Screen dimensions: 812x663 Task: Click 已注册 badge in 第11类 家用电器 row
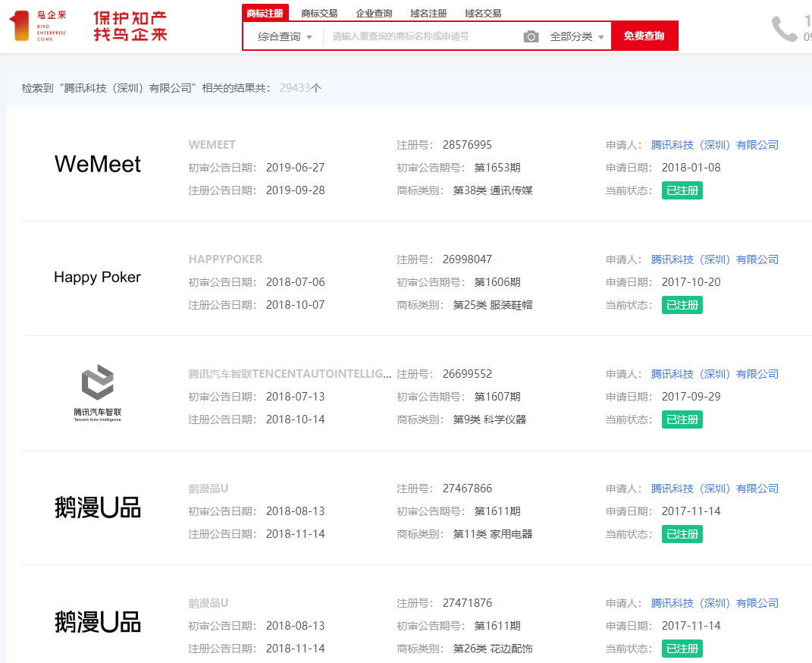click(x=682, y=534)
